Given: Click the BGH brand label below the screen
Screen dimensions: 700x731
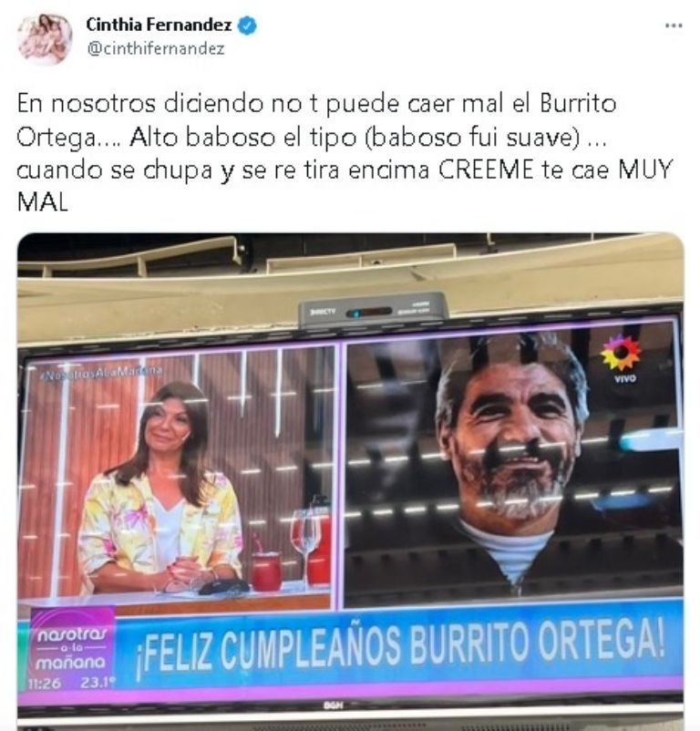Looking at the screenshot, I should point(332,706).
